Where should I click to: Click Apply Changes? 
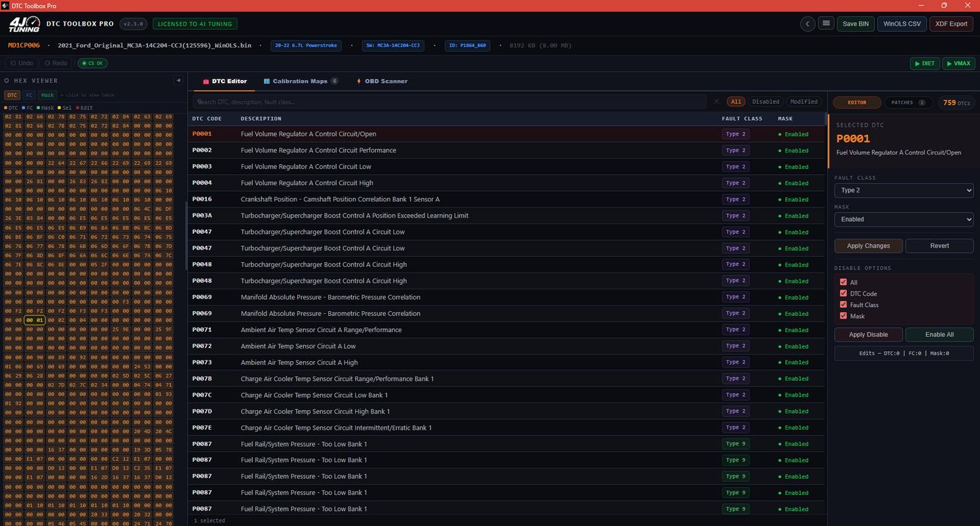tap(869, 246)
